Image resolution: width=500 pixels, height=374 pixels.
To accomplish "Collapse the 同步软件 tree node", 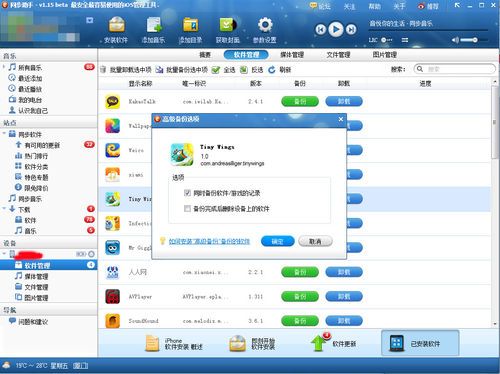I will point(4,134).
